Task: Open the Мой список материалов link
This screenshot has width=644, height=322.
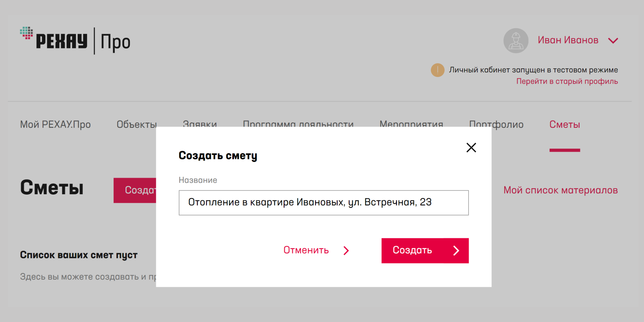Action: tap(560, 190)
